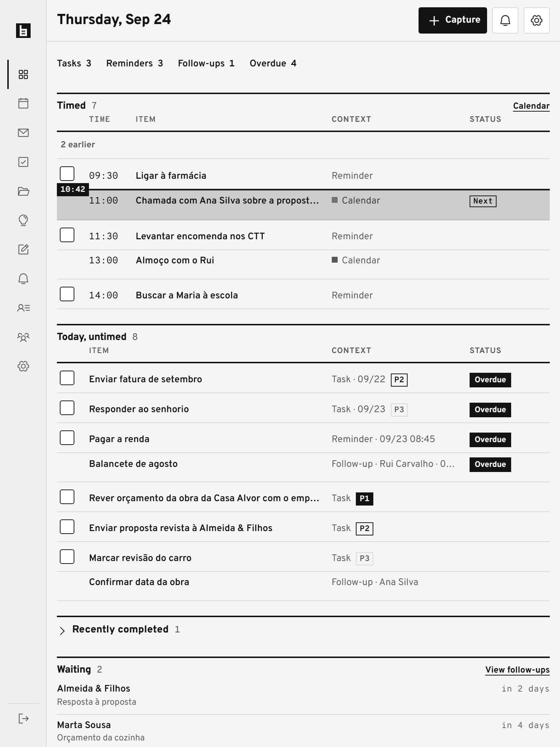Viewport: 560px width, 747px height.
Task: Click P1 priority badge on Rever orçamento
Action: [x=365, y=499]
